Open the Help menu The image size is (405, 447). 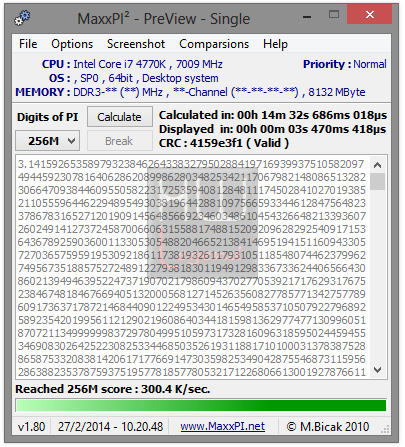pyautogui.click(x=275, y=44)
